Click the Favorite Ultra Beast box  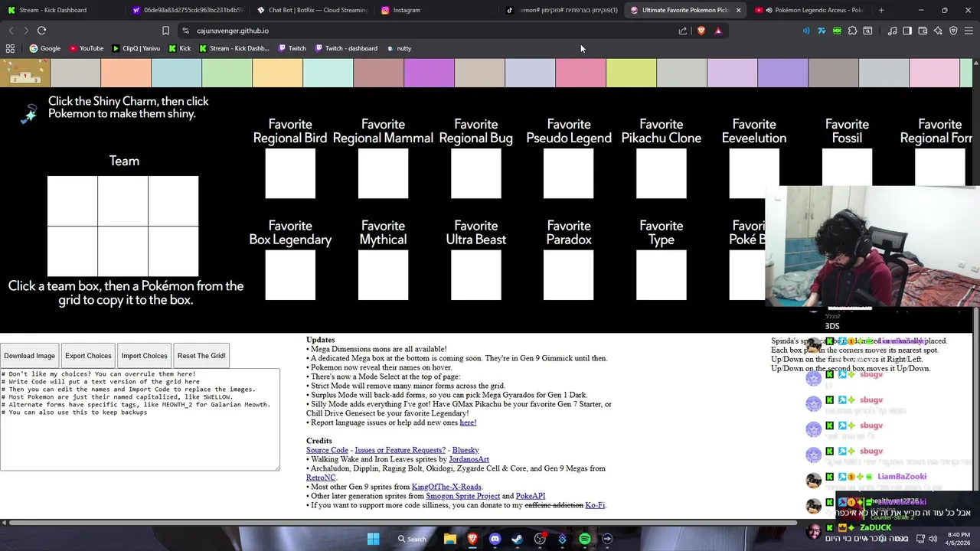coord(476,275)
